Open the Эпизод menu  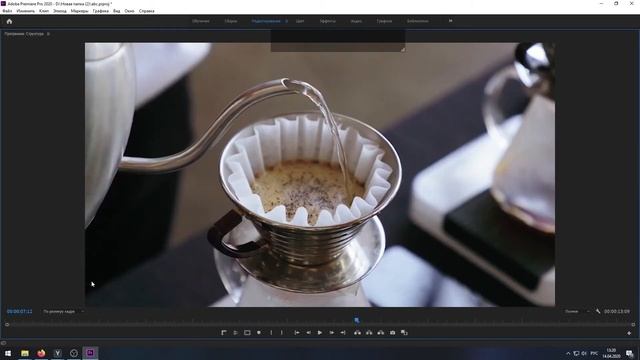(60, 11)
